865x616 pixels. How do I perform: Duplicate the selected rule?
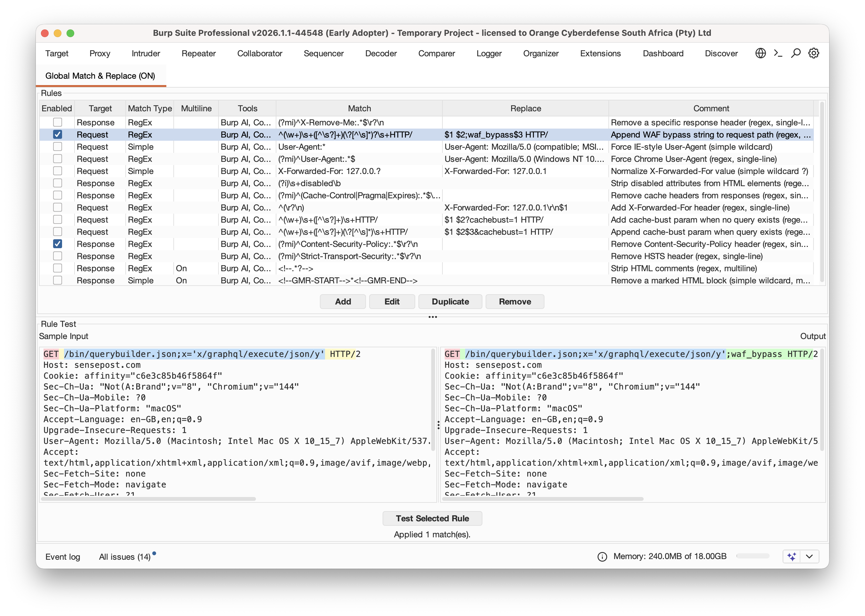pyautogui.click(x=450, y=302)
